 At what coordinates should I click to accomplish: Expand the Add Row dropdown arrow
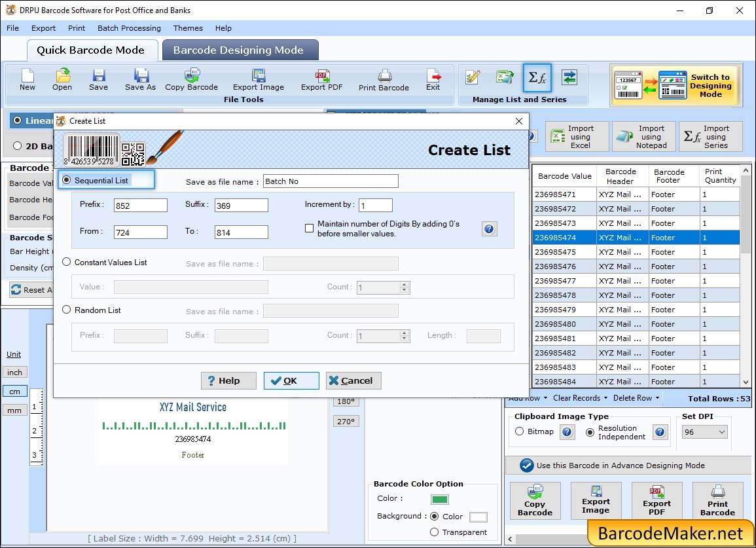coord(545,398)
